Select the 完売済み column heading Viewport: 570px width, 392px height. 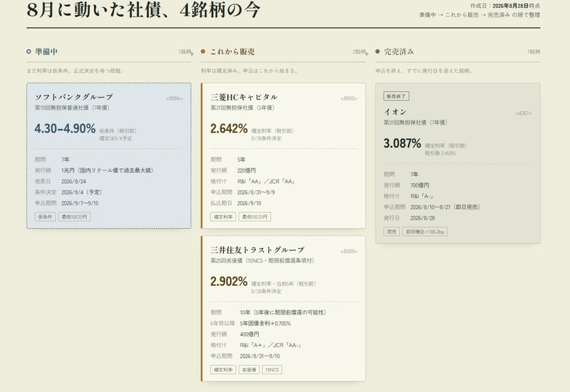point(399,51)
